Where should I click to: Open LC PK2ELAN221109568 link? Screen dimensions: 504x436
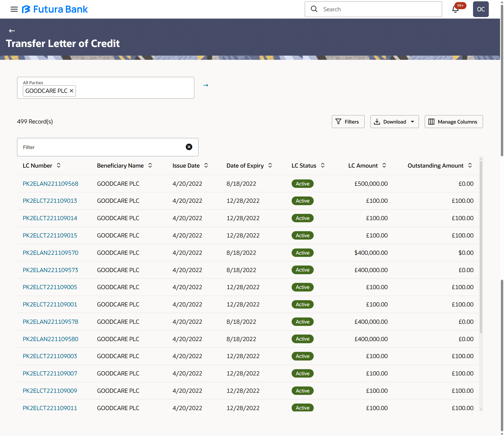click(x=50, y=184)
